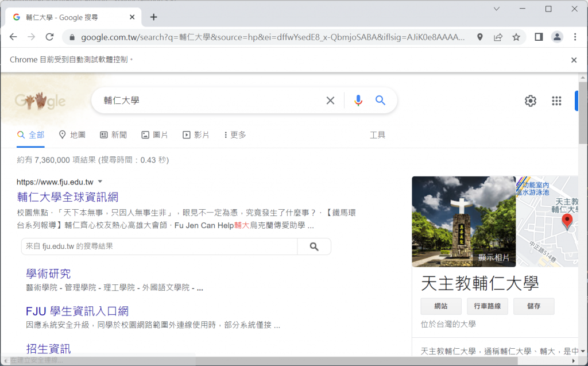Switch to 圖片 tab

[x=154, y=135]
